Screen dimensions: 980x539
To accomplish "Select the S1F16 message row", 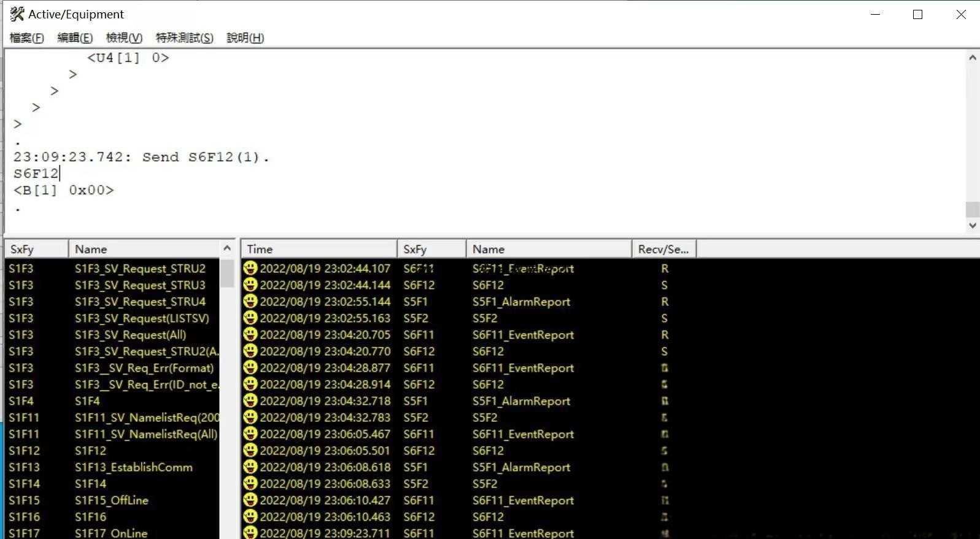I will pos(112,517).
